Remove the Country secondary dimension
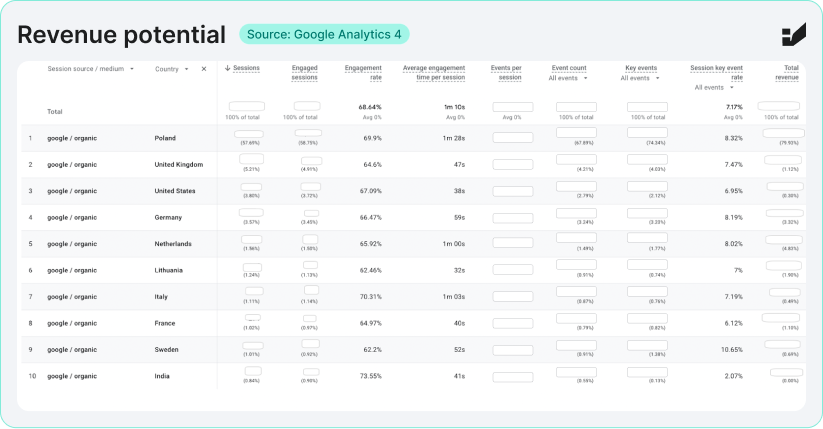Image resolution: width=823 pixels, height=429 pixels. click(204, 69)
